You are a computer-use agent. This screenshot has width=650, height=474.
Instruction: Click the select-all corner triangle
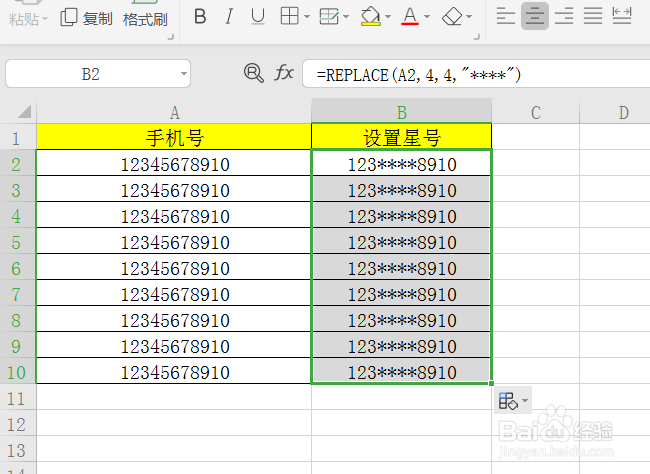[x=24, y=111]
